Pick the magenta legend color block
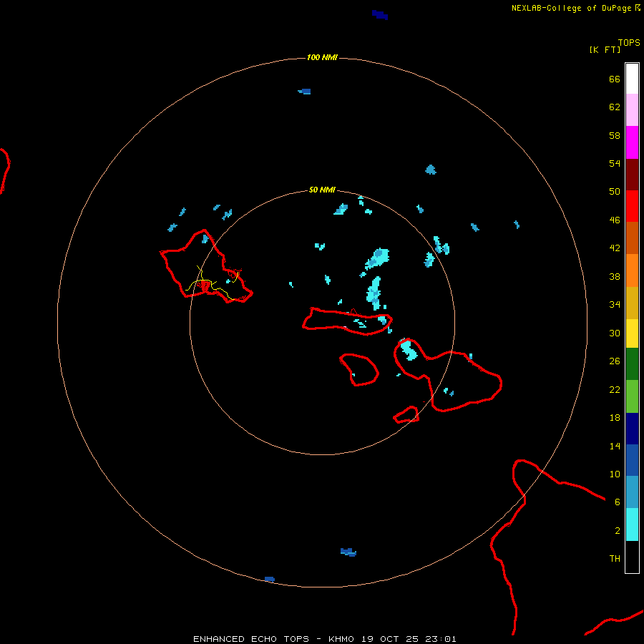The height and width of the screenshot is (644, 644). [x=632, y=142]
